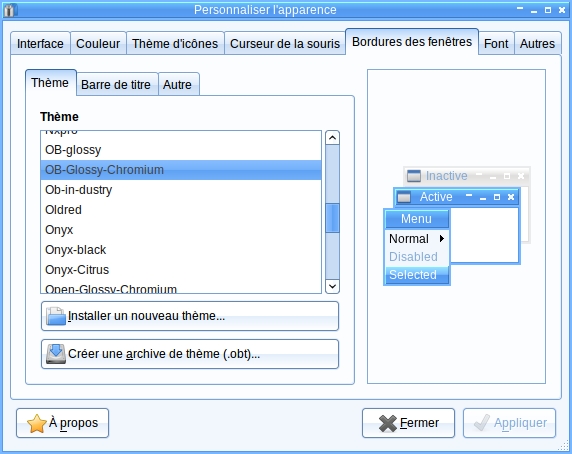Select the Curseur de la souris tab

click(285, 43)
